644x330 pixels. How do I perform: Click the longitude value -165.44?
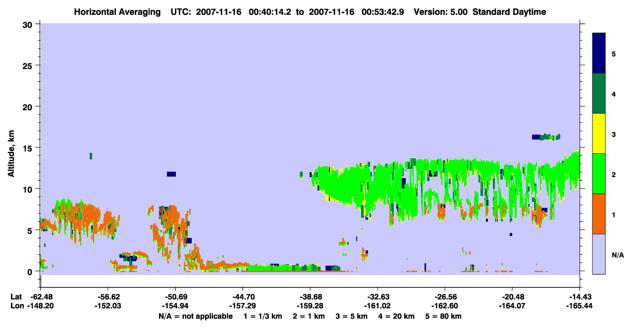(579, 306)
